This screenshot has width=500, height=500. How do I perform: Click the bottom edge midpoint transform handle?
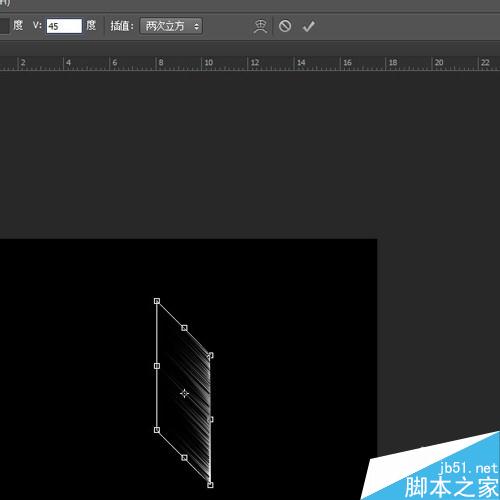pos(184,458)
